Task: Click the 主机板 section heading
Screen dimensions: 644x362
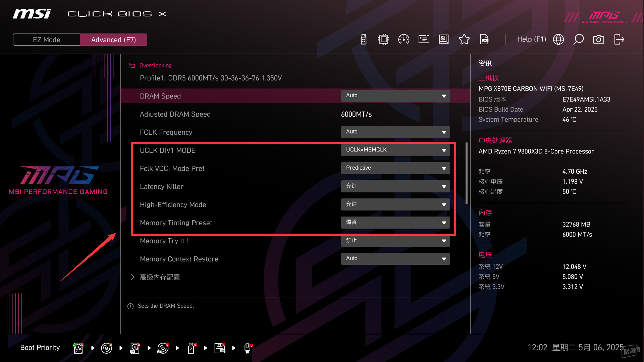Action: pyautogui.click(x=488, y=78)
